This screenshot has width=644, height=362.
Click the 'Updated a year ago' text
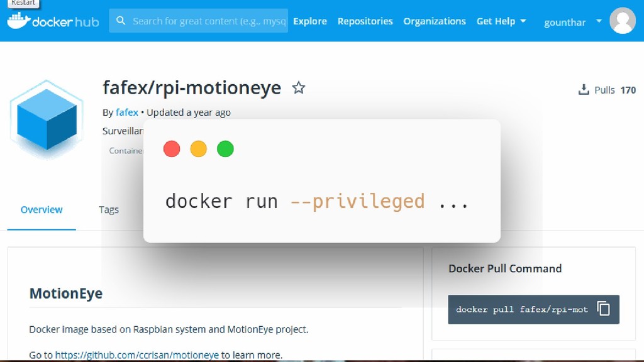tap(189, 112)
